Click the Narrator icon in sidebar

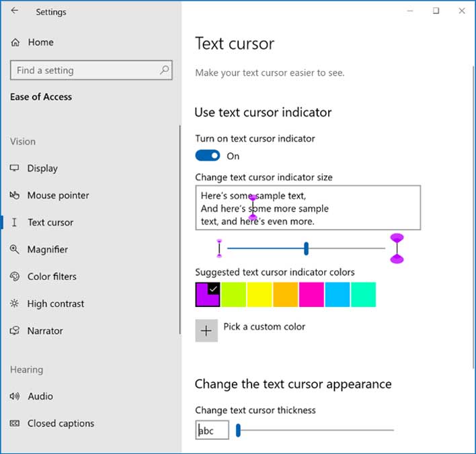click(x=14, y=330)
